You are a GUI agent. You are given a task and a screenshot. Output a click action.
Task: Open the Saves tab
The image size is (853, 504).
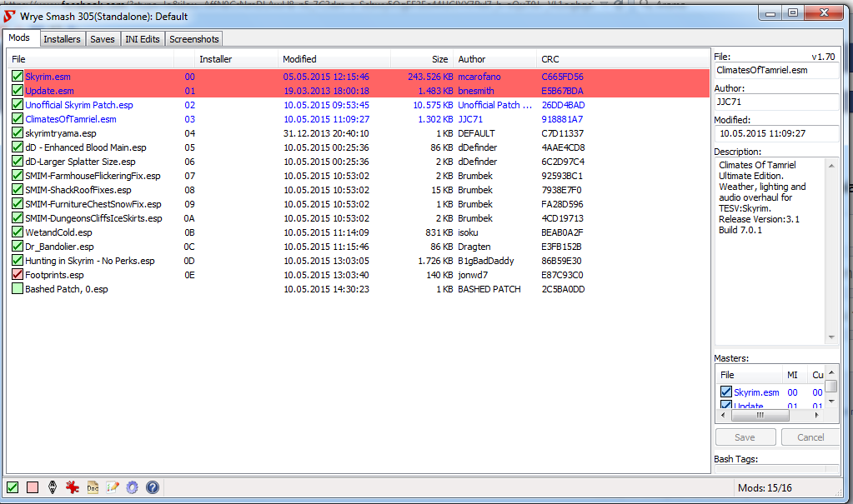tap(103, 39)
